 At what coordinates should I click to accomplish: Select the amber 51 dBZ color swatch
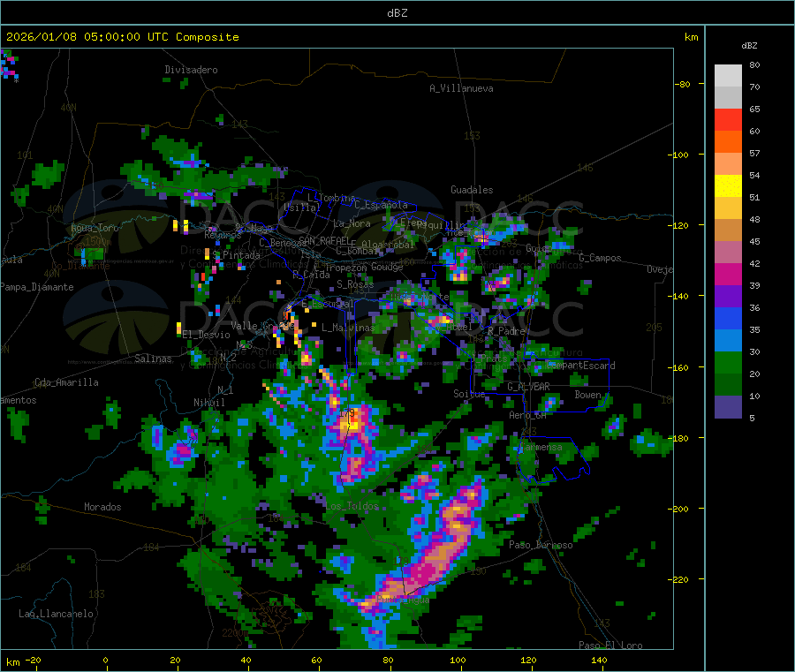pos(728,208)
